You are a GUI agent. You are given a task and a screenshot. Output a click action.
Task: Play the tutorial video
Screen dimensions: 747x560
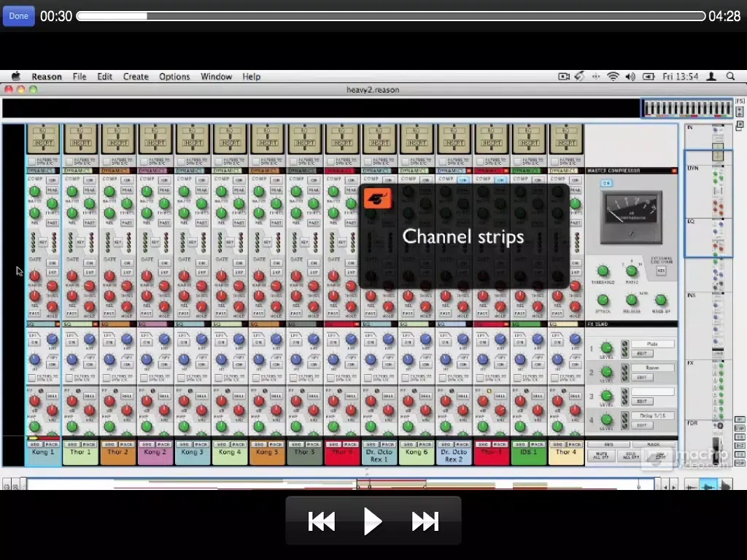tap(373, 521)
